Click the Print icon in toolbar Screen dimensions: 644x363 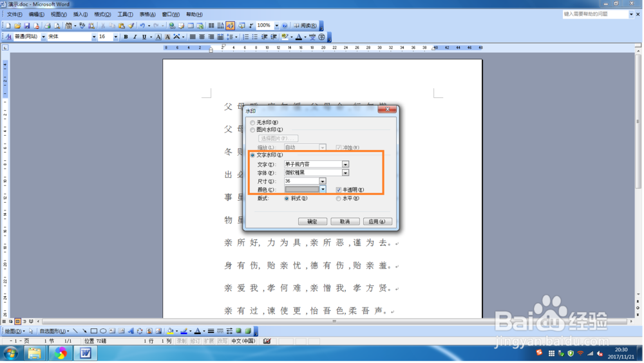pyautogui.click(x=47, y=26)
